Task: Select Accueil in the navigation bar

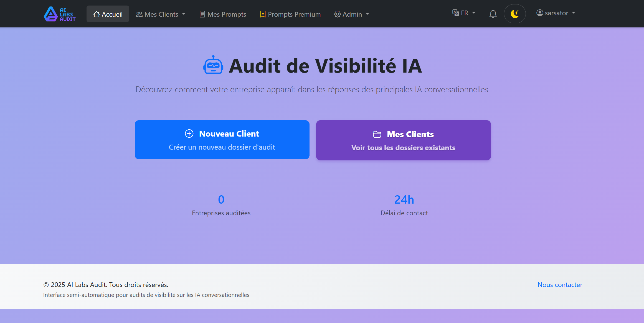Action: [x=108, y=14]
